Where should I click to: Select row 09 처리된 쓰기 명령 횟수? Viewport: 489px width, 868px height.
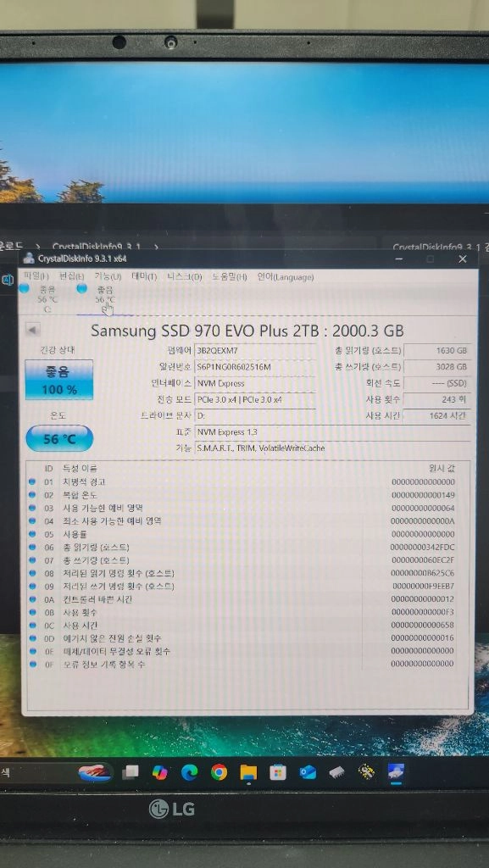242,587
